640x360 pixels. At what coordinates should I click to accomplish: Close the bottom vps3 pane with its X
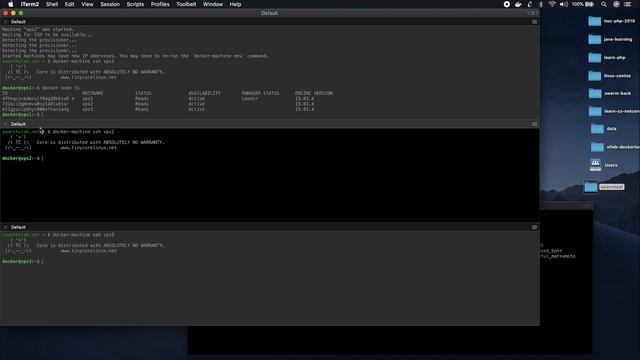(x=5, y=227)
